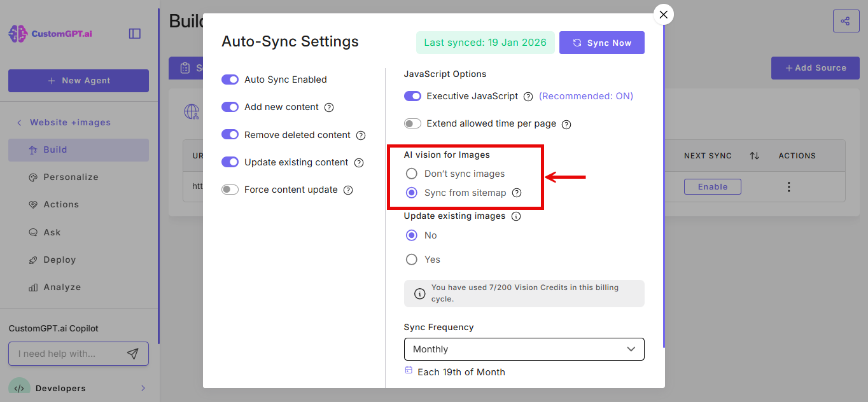Click the help icon next to Sync from sitemap
The height and width of the screenshot is (402, 868).
517,193
